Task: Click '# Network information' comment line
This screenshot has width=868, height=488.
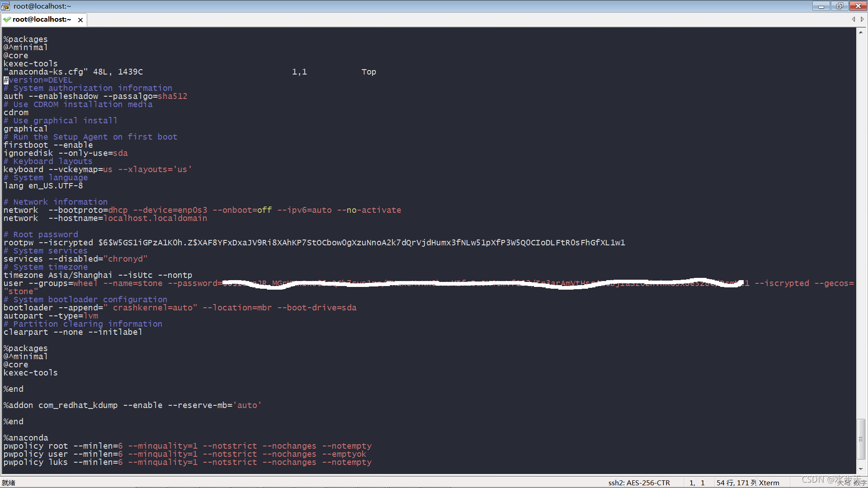Action: [x=56, y=202]
